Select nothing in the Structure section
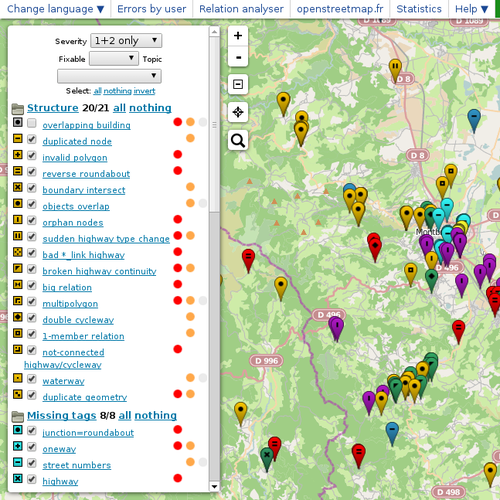 click(150, 108)
